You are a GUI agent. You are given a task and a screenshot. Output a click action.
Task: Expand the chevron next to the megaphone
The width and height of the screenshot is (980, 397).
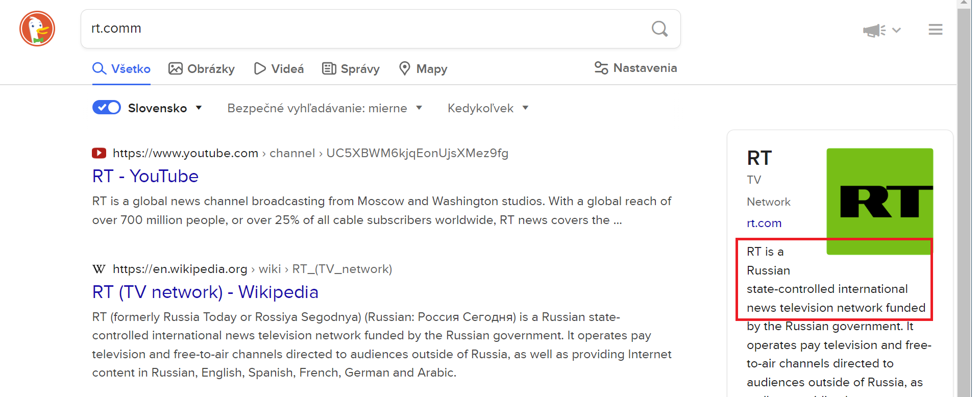click(896, 30)
